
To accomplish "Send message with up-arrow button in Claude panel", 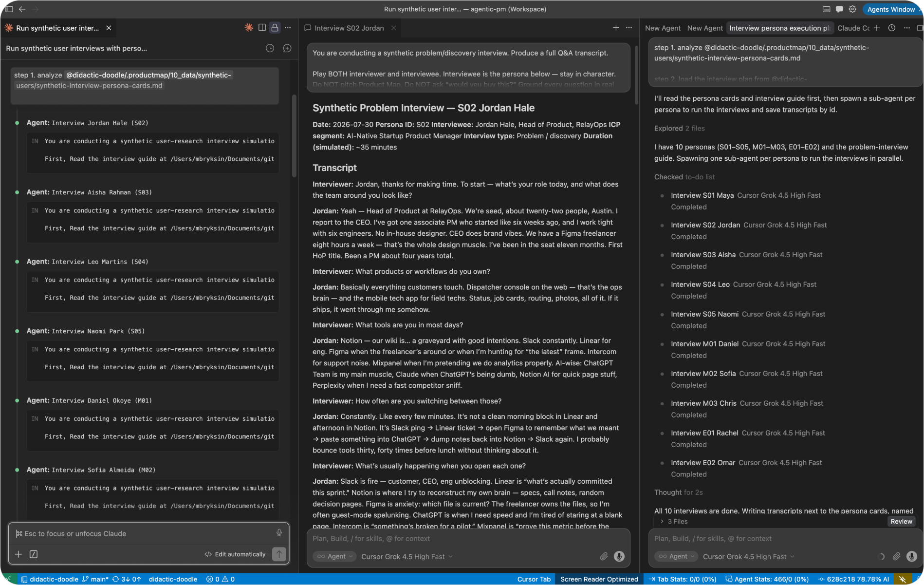I will click(279, 554).
